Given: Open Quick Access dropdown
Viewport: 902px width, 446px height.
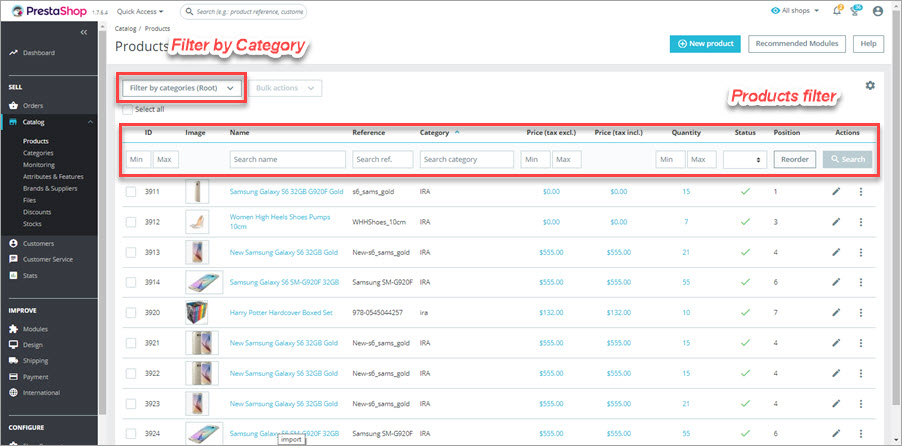Looking at the screenshot, I should pyautogui.click(x=140, y=11).
